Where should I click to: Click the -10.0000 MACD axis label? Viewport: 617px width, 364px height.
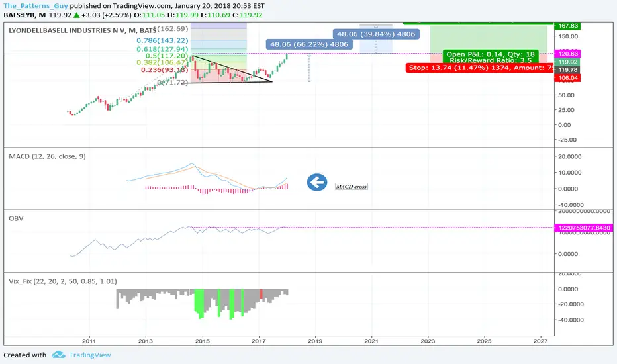tap(571, 205)
